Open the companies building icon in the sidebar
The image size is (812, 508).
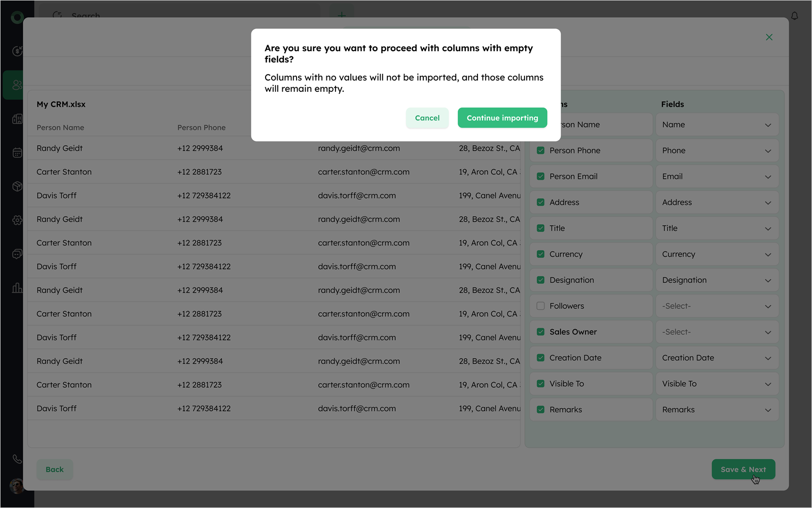point(17,119)
